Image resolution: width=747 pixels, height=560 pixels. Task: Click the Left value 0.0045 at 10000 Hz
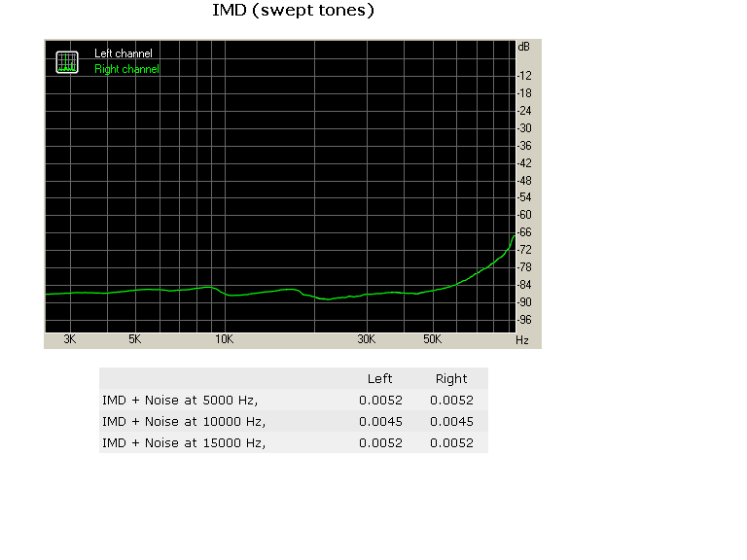coord(380,421)
